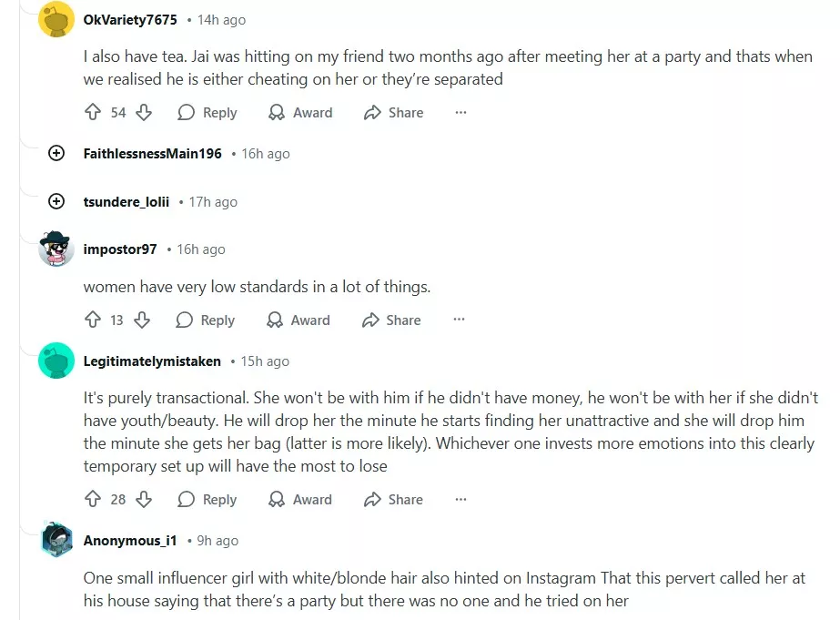Open more options on OkVariety7675's comment

(460, 113)
